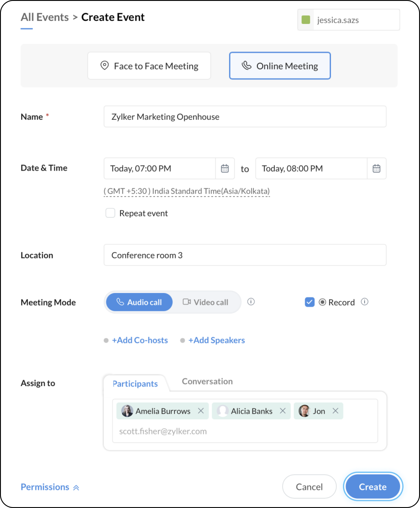Click the Create button
Screen dimensions: 420x508
coord(373,487)
